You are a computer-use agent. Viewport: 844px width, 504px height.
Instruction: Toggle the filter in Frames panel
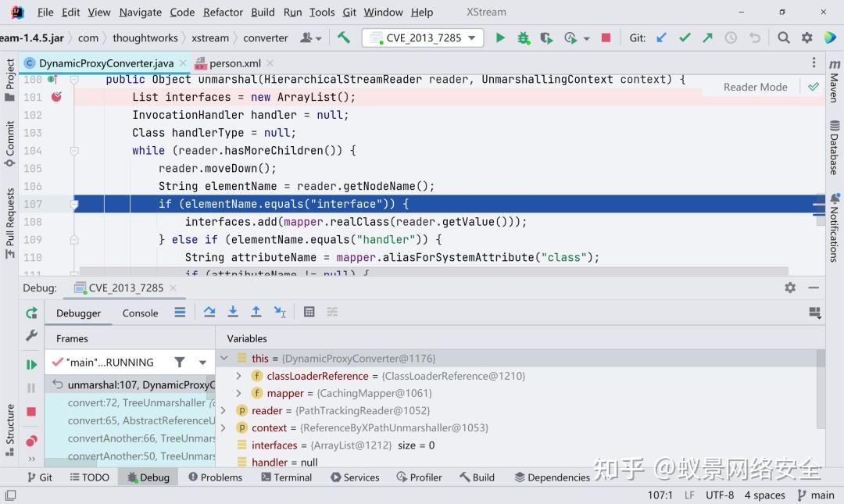tap(178, 362)
